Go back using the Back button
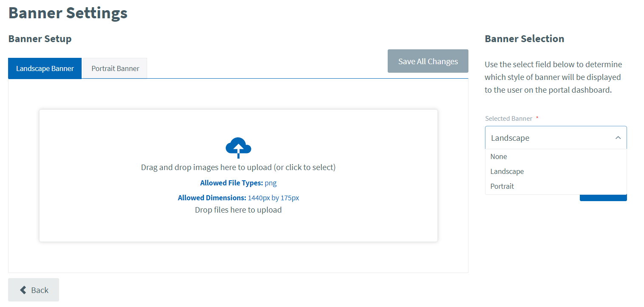The height and width of the screenshot is (307, 644). [34, 290]
